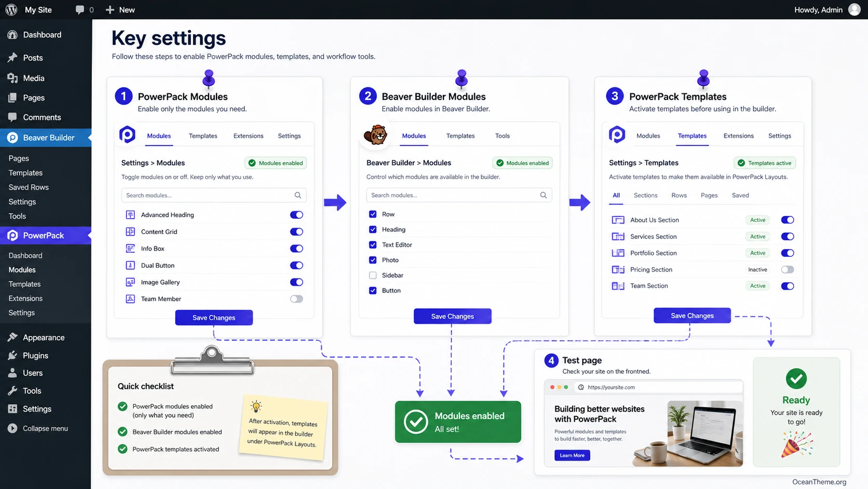Click the New button in admin bar
Viewport: 868px width, 489px height.
coord(120,10)
